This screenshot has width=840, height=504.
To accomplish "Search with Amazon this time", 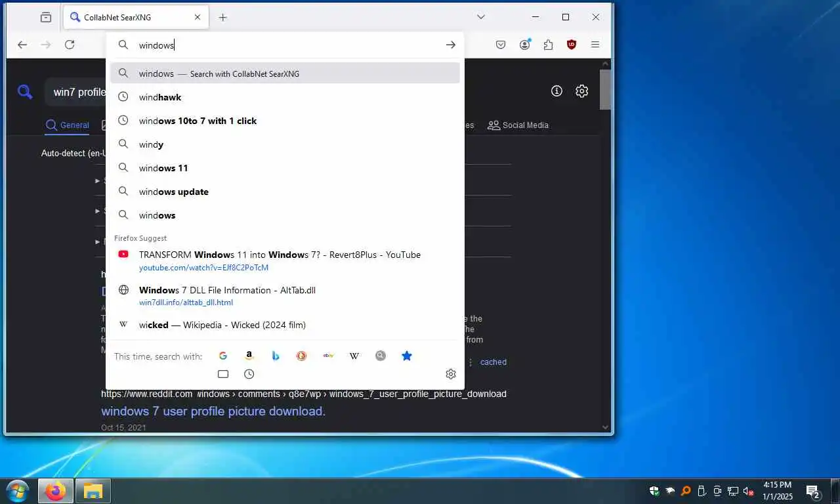I will point(249,356).
